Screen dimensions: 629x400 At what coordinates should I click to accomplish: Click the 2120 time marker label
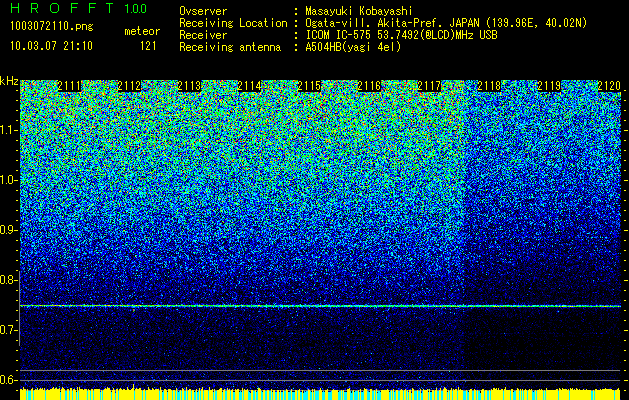(609, 86)
